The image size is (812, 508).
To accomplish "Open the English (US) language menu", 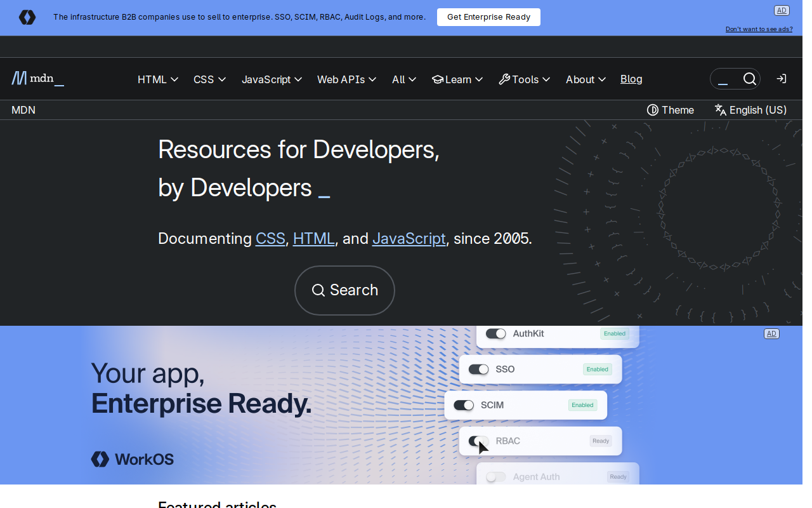I will (750, 110).
